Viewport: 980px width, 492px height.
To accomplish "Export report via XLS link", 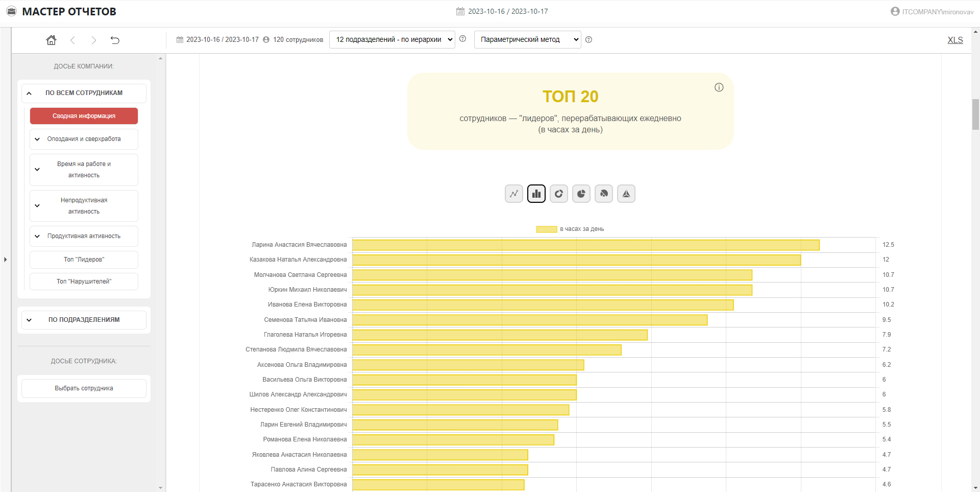I will click(955, 40).
